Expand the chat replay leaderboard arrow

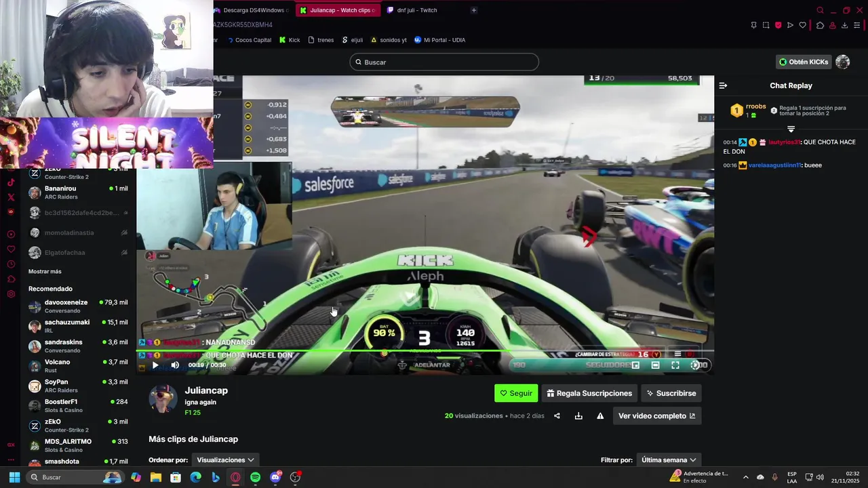(791, 129)
